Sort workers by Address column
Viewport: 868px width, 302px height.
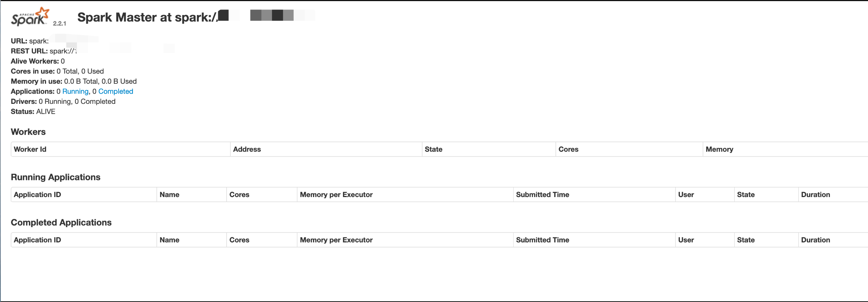[x=247, y=149]
